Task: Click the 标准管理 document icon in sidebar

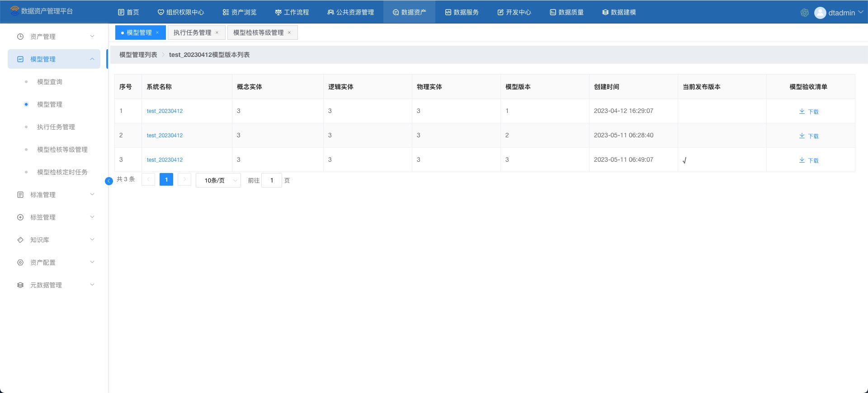Action: [x=20, y=195]
